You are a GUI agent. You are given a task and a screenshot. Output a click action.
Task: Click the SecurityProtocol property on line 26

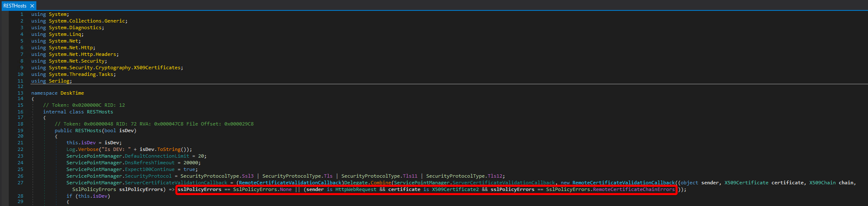(148, 176)
